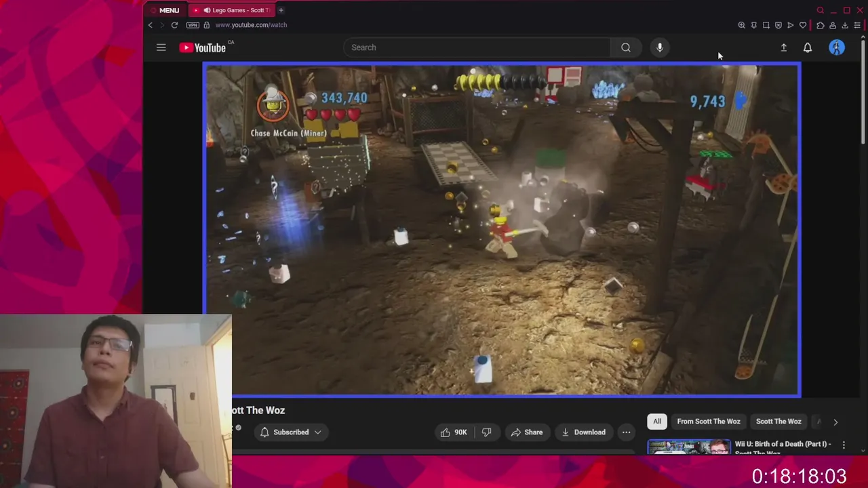
Task: Click the YouTube Search text field
Action: [x=477, y=47]
